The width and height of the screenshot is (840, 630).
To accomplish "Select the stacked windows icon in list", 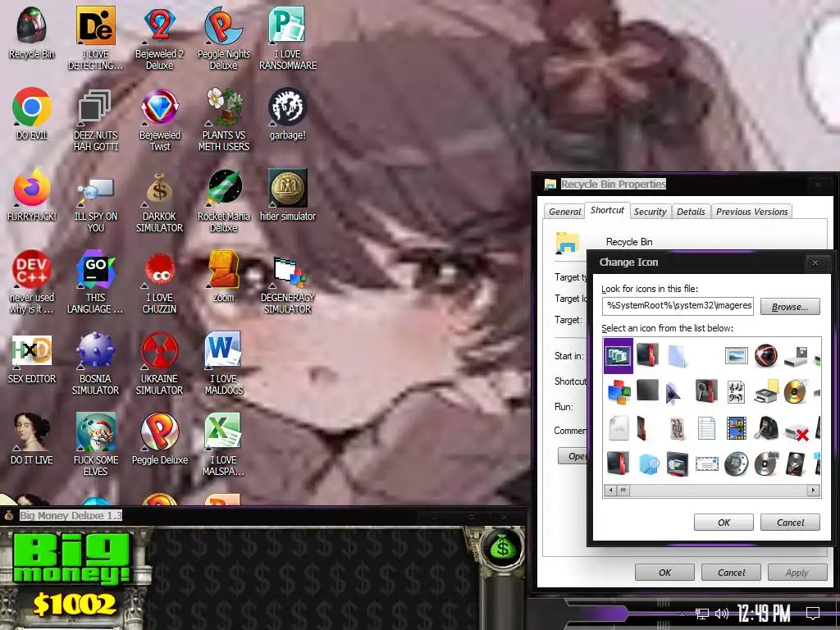I will point(619,356).
